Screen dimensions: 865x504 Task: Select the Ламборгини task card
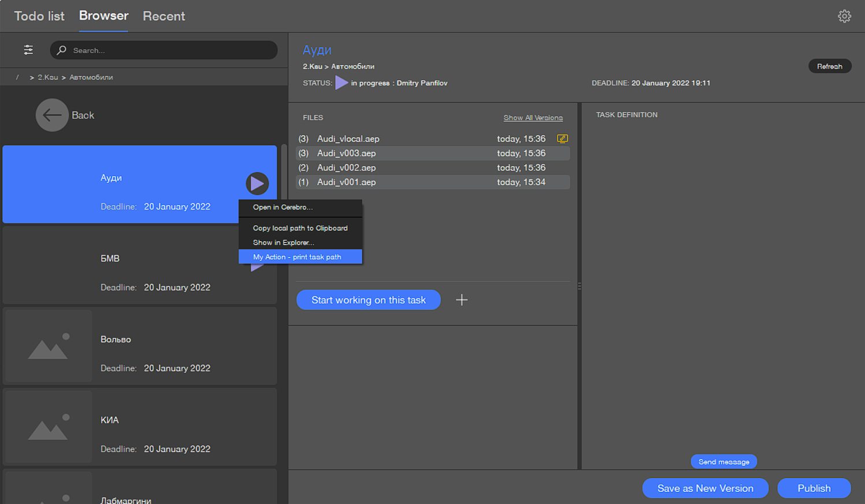tap(140, 487)
